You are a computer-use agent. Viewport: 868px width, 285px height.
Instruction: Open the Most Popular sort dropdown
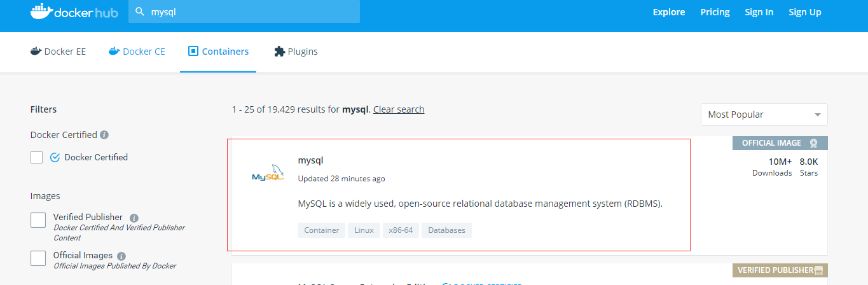[x=764, y=115]
